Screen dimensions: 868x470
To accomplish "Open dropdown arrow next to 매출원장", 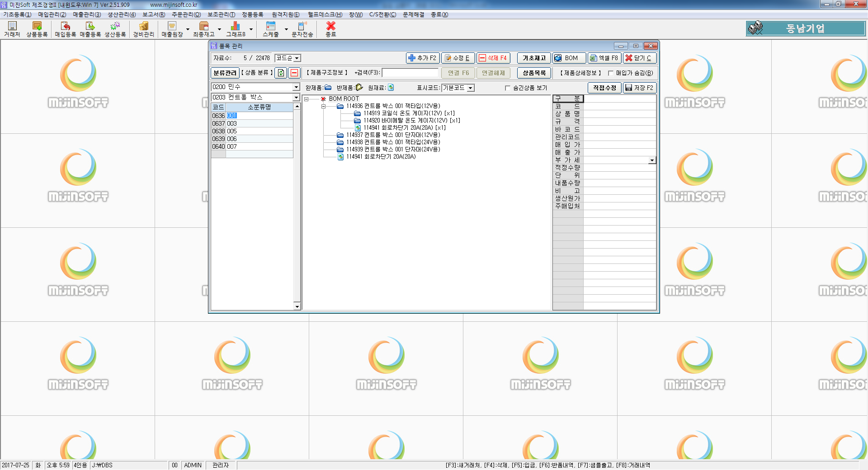I will tap(188, 29).
